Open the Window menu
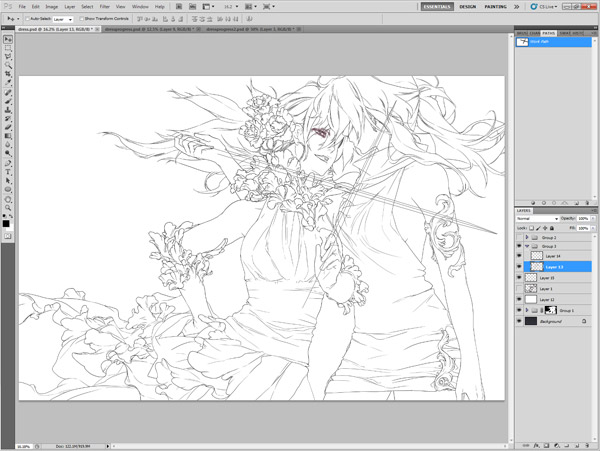The width and height of the screenshot is (600, 451). coord(140,7)
